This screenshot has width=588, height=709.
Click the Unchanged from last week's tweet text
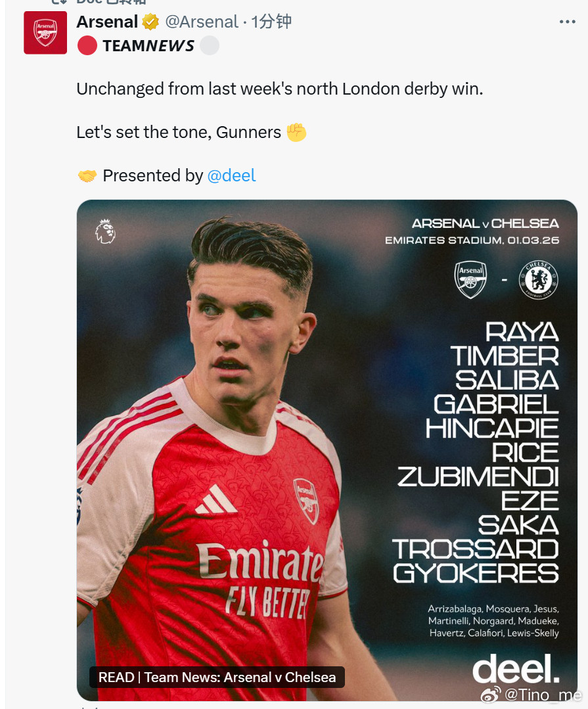[x=279, y=89]
